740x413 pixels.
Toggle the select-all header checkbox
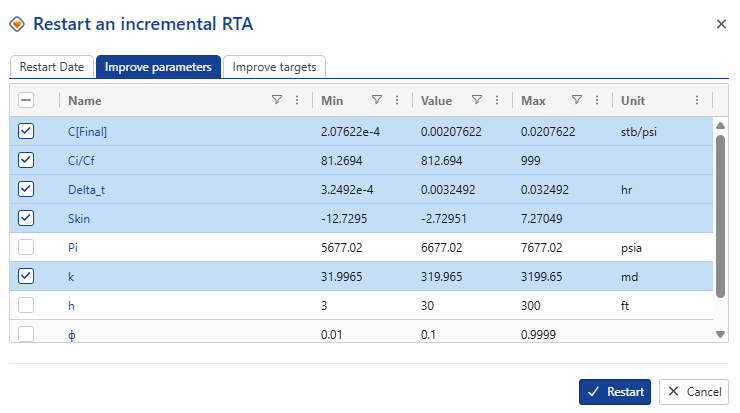point(26,100)
